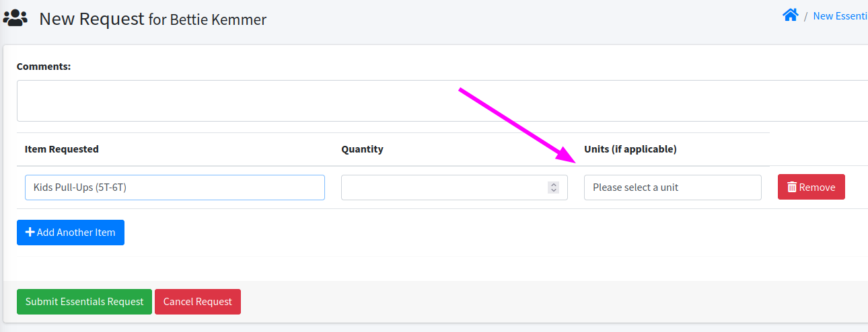Viewport: 868px width, 332px height.
Task: Click the Units (if applicable) column header
Action: tap(630, 149)
